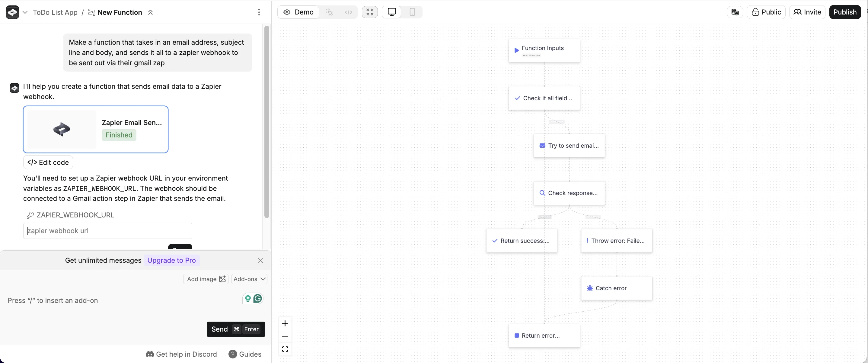Switch to the code view icon
The image size is (868, 363).
pos(348,12)
